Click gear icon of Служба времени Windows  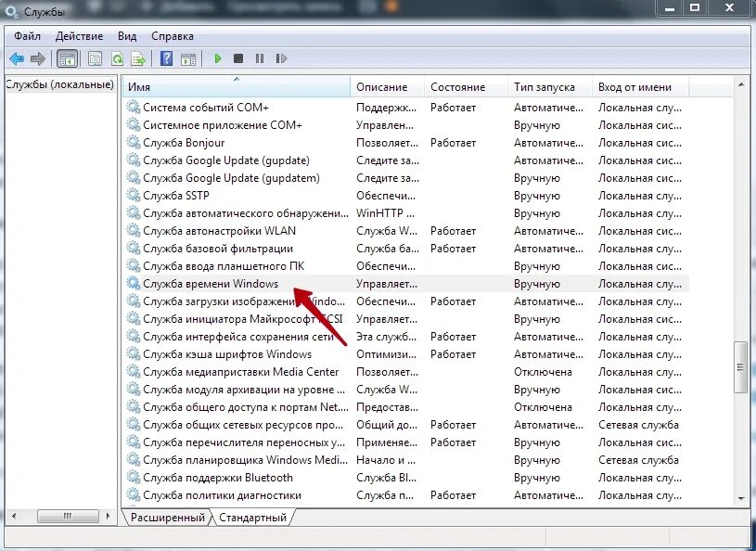(x=133, y=284)
